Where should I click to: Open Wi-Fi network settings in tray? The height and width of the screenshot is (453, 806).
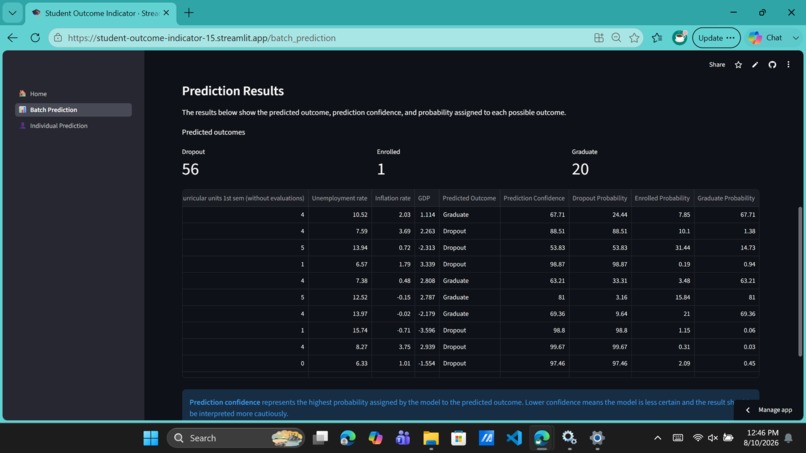[x=698, y=438]
